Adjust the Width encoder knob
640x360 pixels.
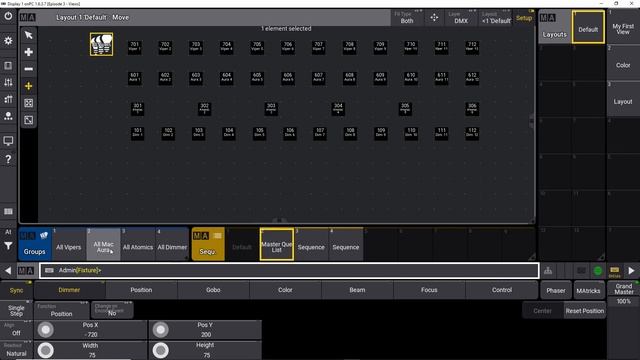tap(46, 350)
